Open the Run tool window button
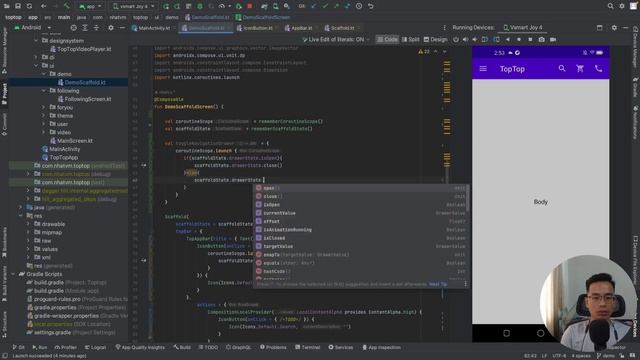Screen dimensions: 640x360 point(40,347)
